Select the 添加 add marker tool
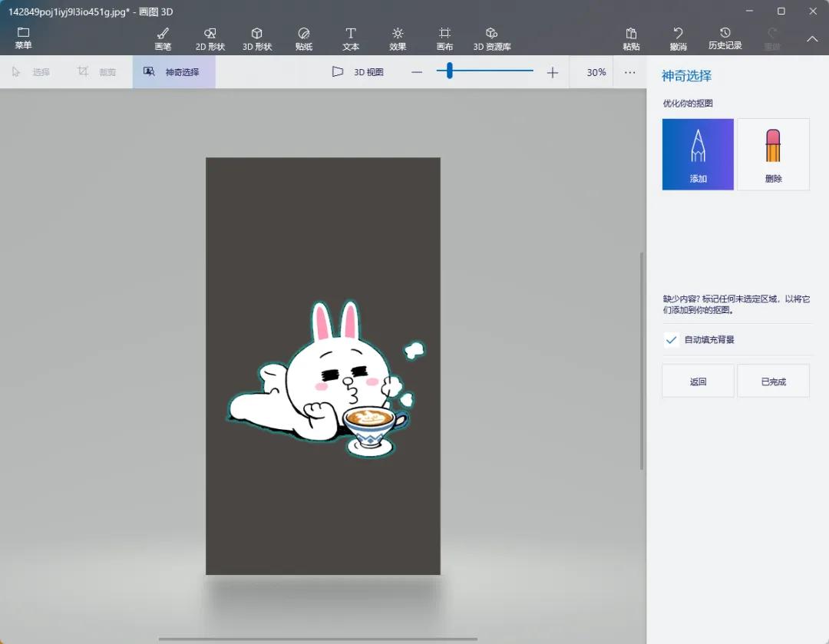 point(698,154)
